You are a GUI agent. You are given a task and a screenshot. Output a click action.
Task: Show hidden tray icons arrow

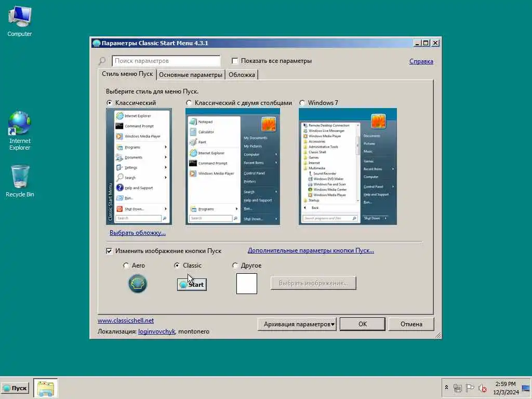(x=446, y=388)
